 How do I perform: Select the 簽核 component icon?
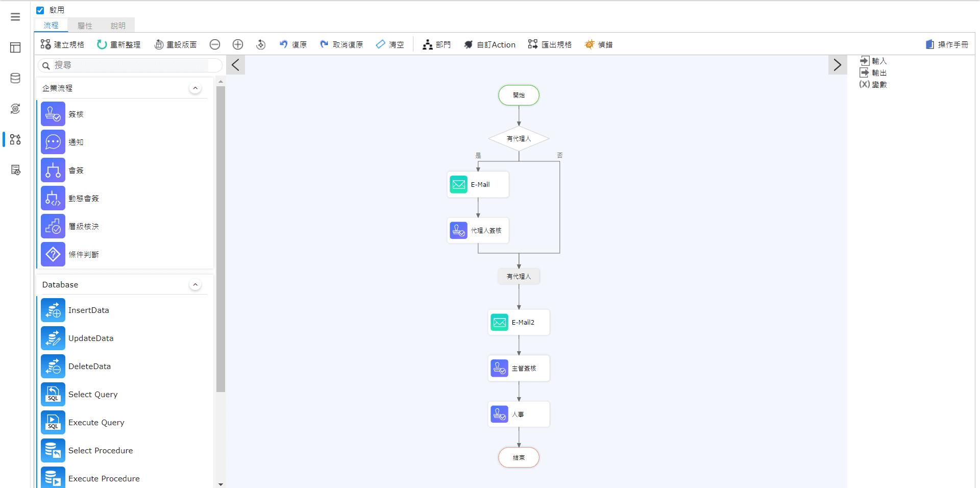point(53,114)
